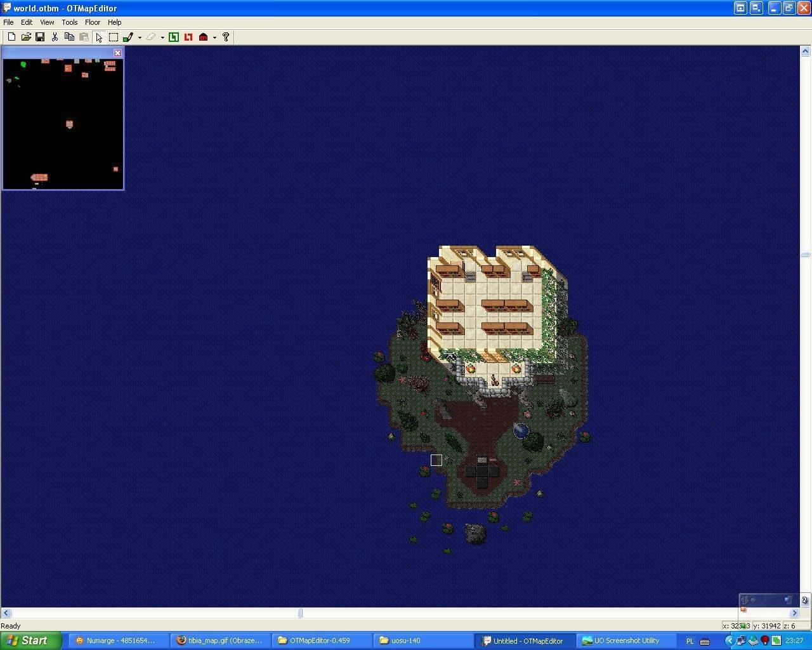Click the greyed Paste clipboard icon
Screen dimensions: 812x650
(x=84, y=37)
